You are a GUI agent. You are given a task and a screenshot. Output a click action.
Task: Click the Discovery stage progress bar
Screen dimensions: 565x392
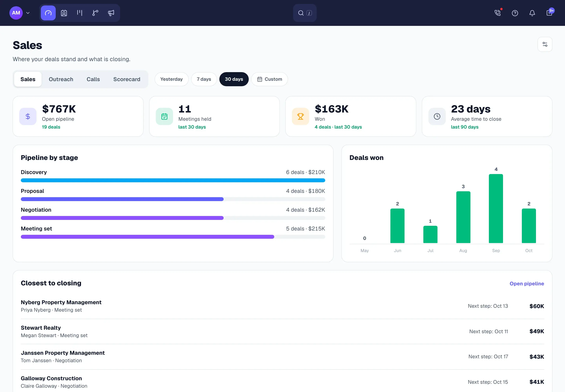173,181
